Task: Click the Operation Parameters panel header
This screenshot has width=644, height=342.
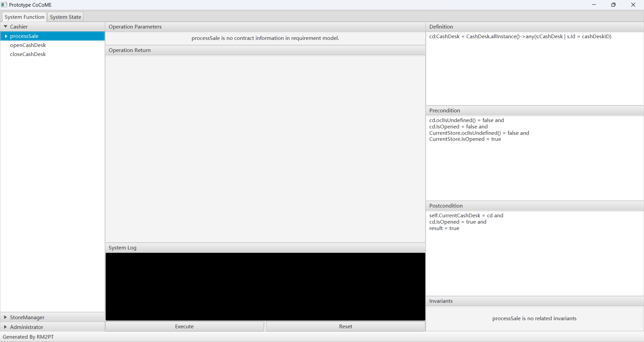Action: 265,27
